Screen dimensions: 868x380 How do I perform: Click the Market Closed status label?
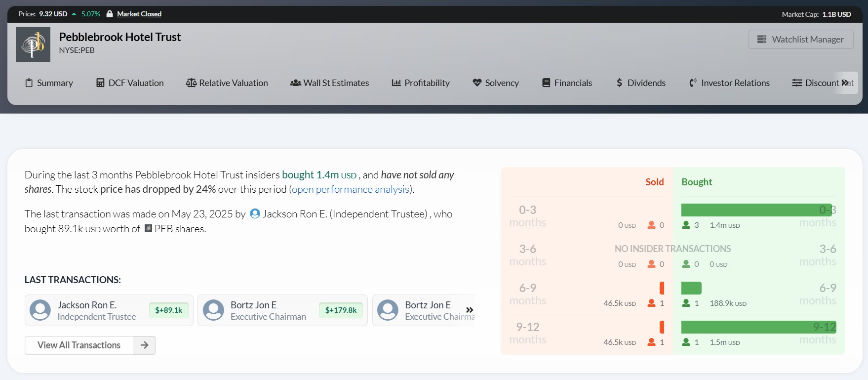tap(139, 14)
